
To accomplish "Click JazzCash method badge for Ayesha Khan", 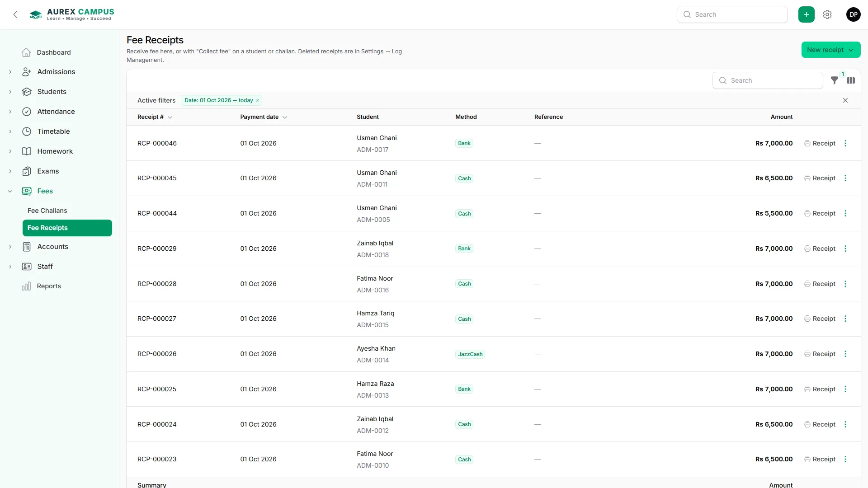I will click(x=470, y=354).
